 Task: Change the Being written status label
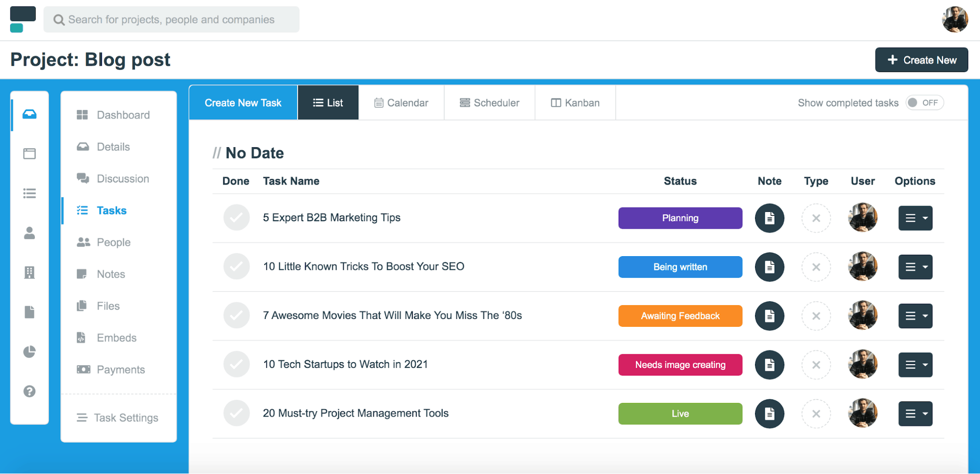tap(680, 267)
